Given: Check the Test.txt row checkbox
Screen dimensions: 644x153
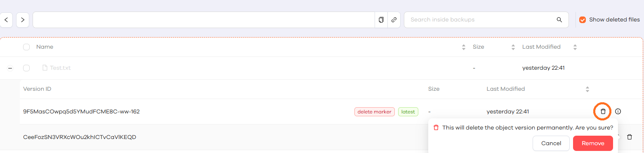Looking at the screenshot, I should point(26,68).
